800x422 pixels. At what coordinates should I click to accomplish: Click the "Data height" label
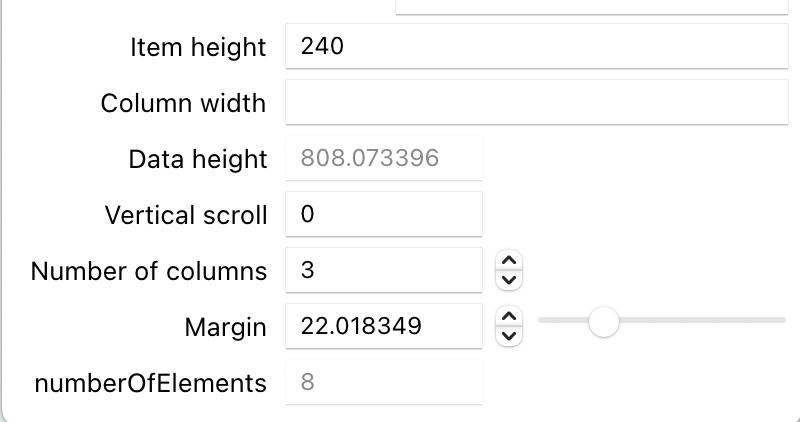click(x=198, y=159)
